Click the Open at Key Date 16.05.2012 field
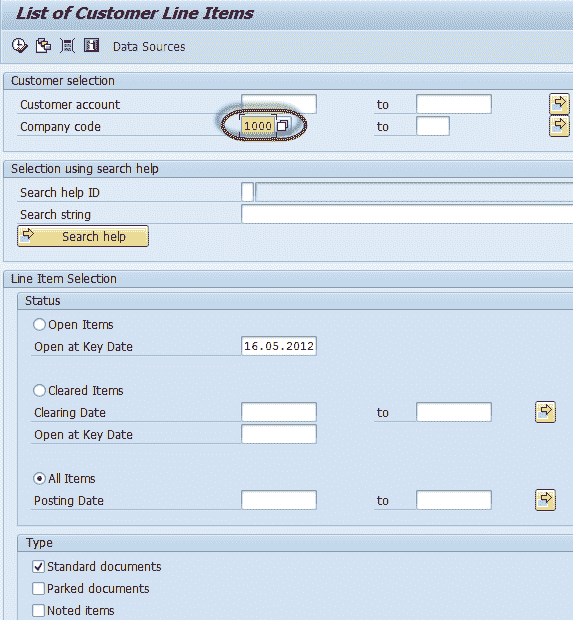573x620 pixels. pyautogui.click(x=279, y=346)
